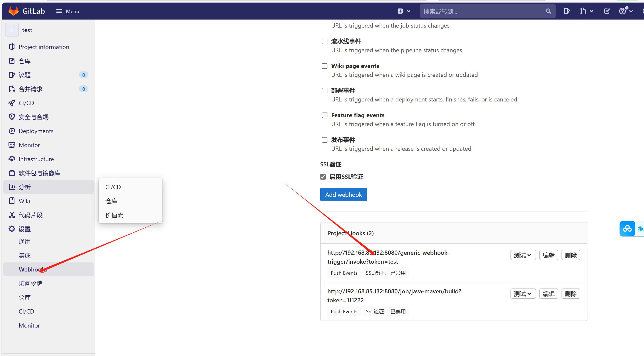Open CI/CD rocket icon in sidebar
Viewport: 644px width, 356px height.
click(12, 103)
